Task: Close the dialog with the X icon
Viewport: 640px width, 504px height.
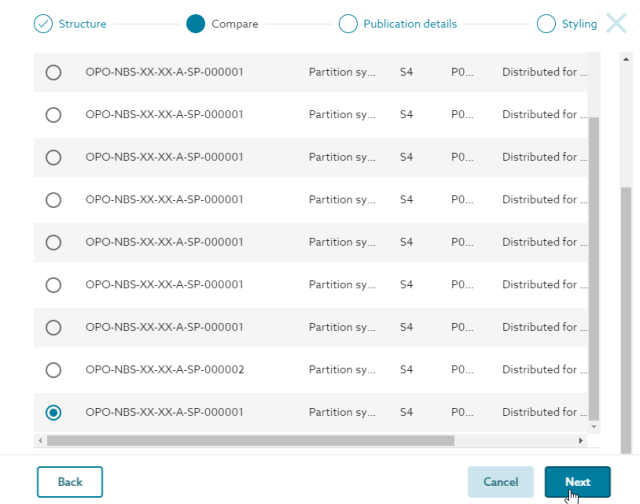Action: pyautogui.click(x=616, y=23)
